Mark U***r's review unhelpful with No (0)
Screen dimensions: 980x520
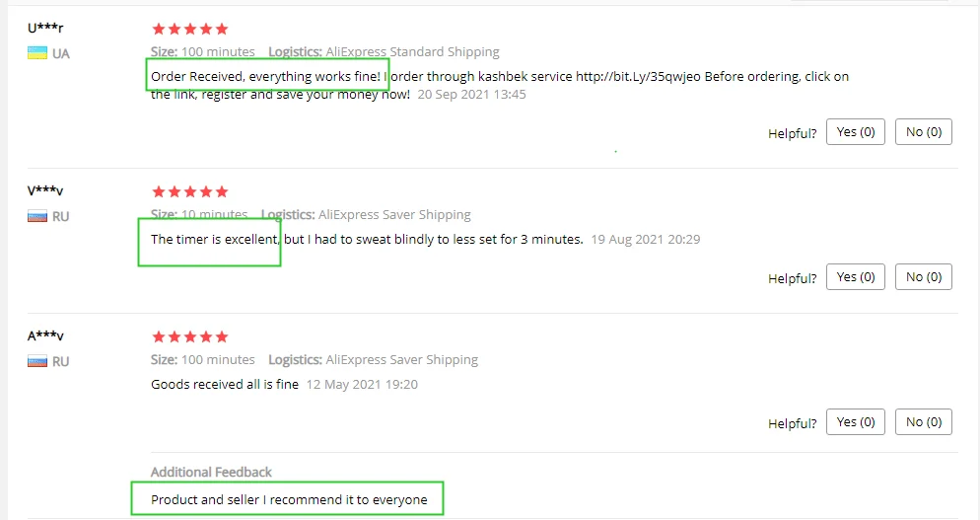click(924, 132)
